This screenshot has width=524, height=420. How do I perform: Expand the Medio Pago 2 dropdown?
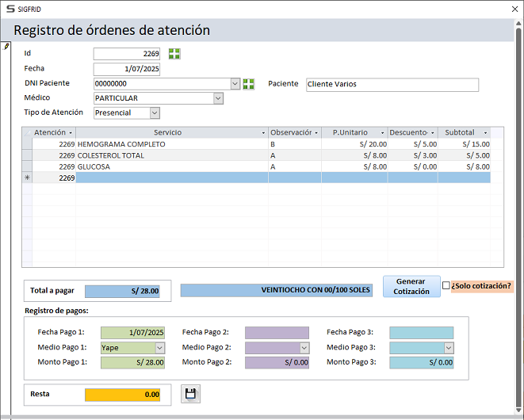click(x=304, y=348)
